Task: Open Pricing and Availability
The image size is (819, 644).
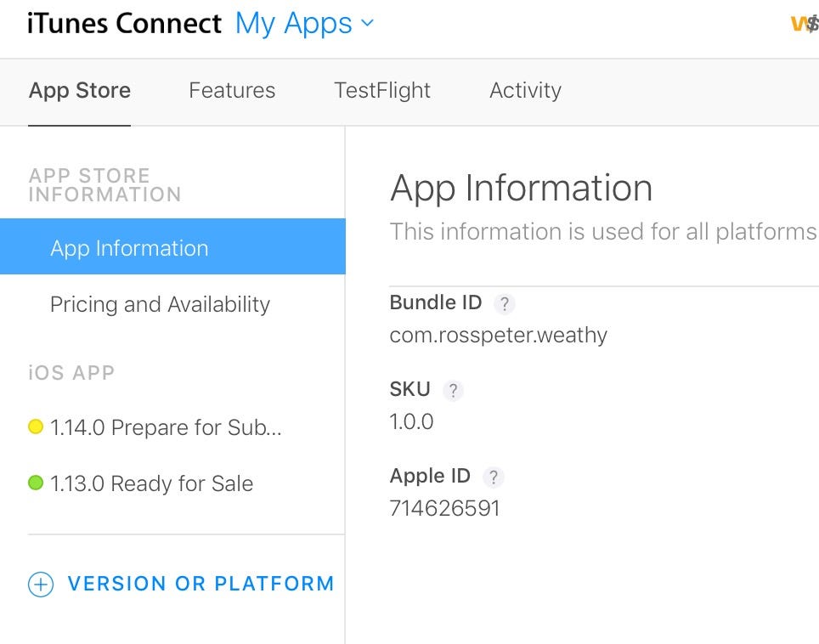Action: (x=160, y=304)
